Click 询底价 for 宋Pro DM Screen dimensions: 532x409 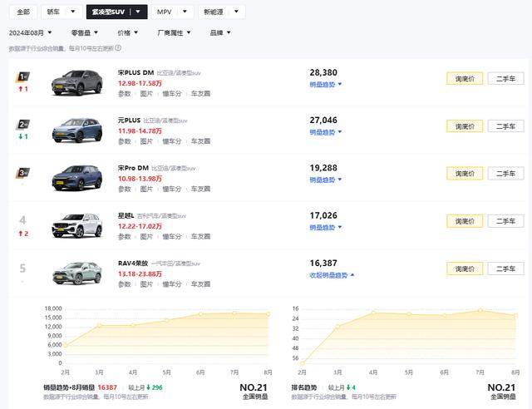[x=465, y=174]
